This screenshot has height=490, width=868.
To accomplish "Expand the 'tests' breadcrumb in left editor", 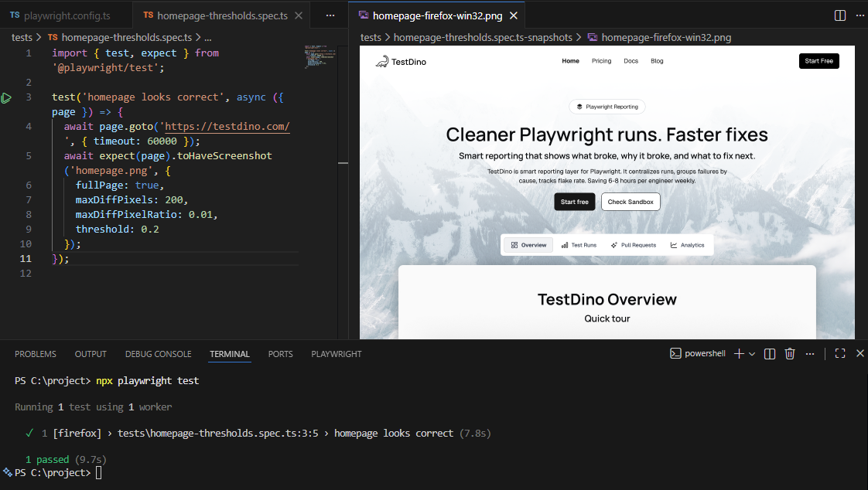I will [x=22, y=36].
